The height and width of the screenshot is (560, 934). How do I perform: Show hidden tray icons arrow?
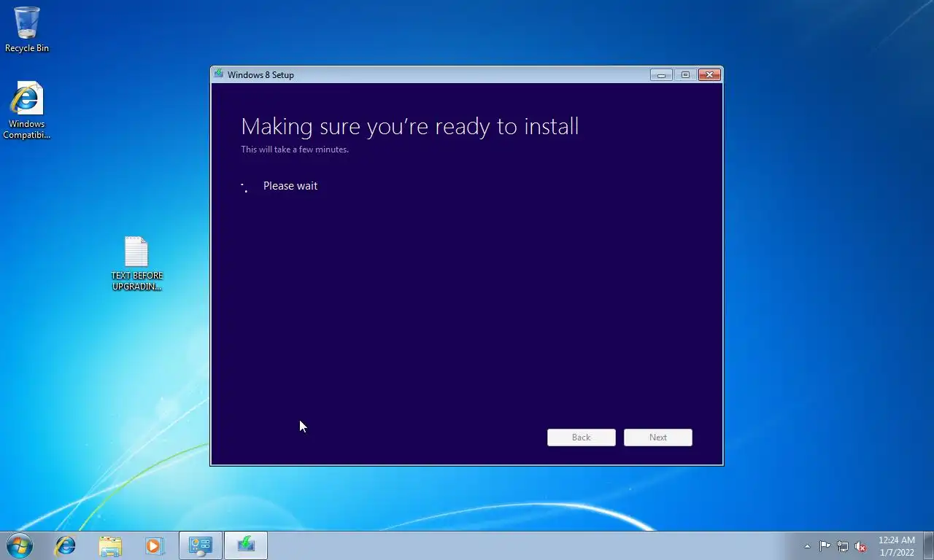pos(807,546)
